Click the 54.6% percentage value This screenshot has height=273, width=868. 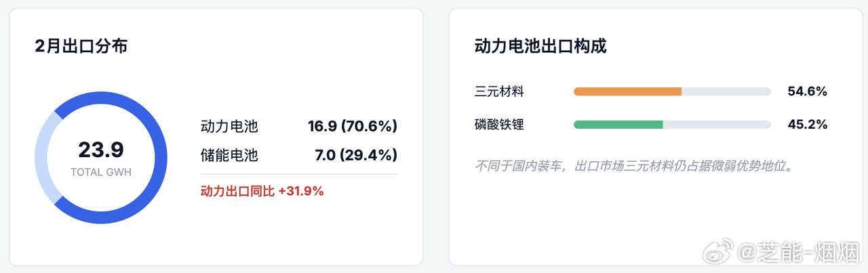tap(807, 91)
